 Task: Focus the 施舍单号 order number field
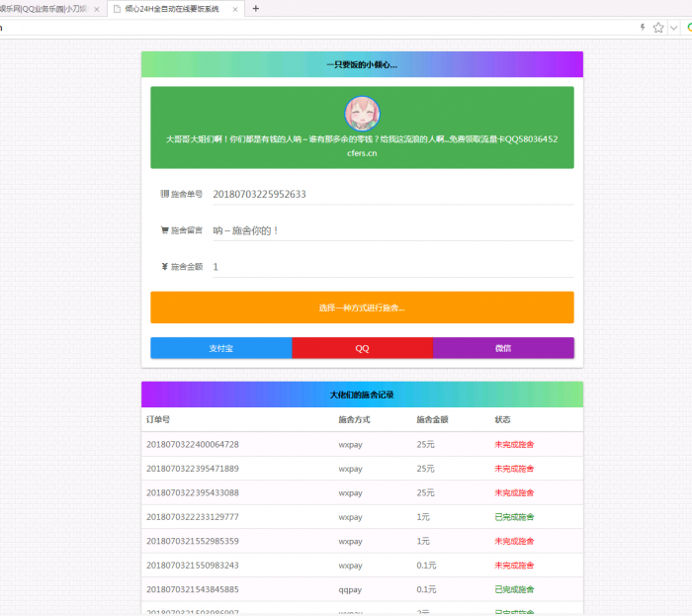pos(391,194)
